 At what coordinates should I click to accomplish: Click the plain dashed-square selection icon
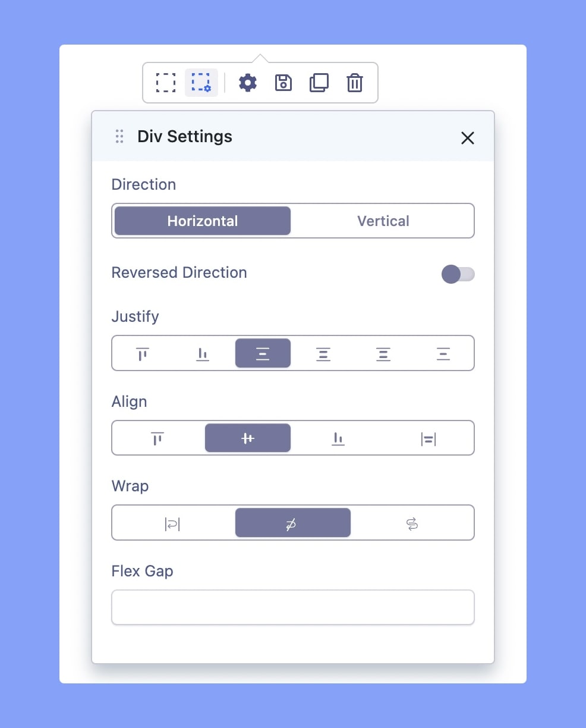pyautogui.click(x=165, y=83)
